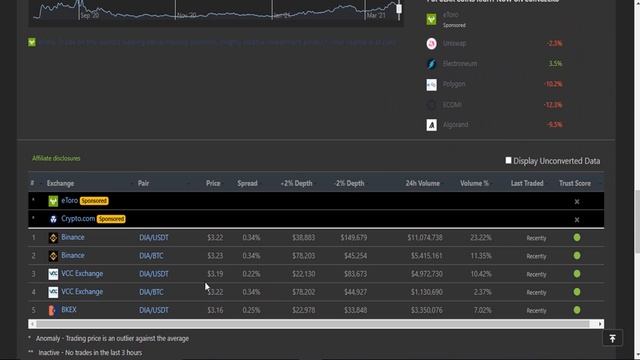Open DIA/BTC pair link for VCC Exchange
Image resolution: width=640 pixels, height=360 pixels.
[x=151, y=292]
